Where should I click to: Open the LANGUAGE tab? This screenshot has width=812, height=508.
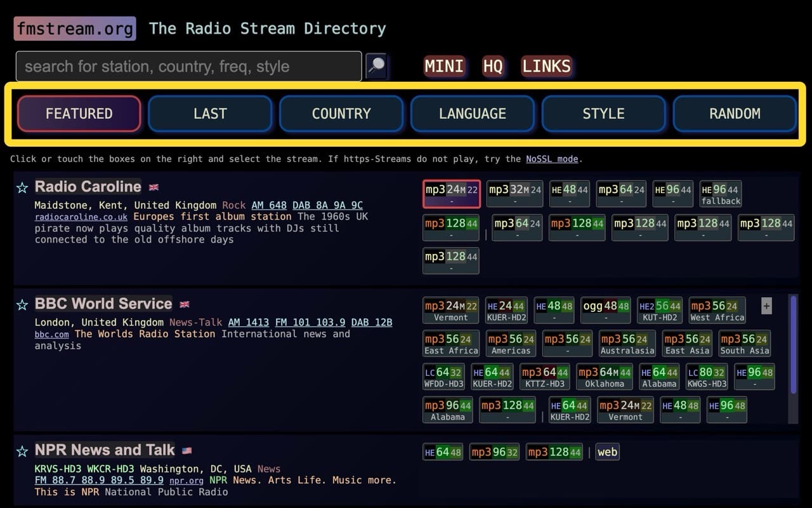[473, 114]
